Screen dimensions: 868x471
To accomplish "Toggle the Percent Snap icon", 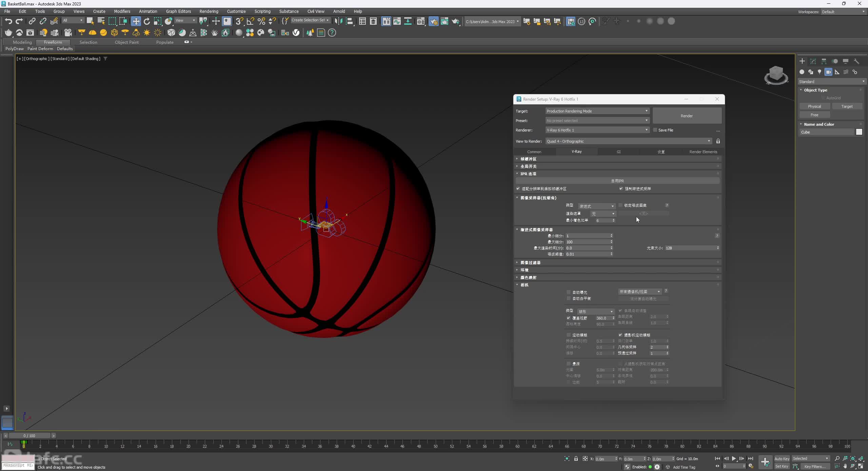I will point(261,21).
